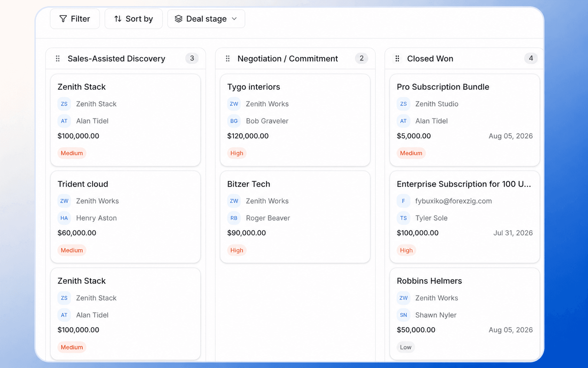
Task: Click Low priority tag on Robbins Helmers
Action: [x=406, y=347]
